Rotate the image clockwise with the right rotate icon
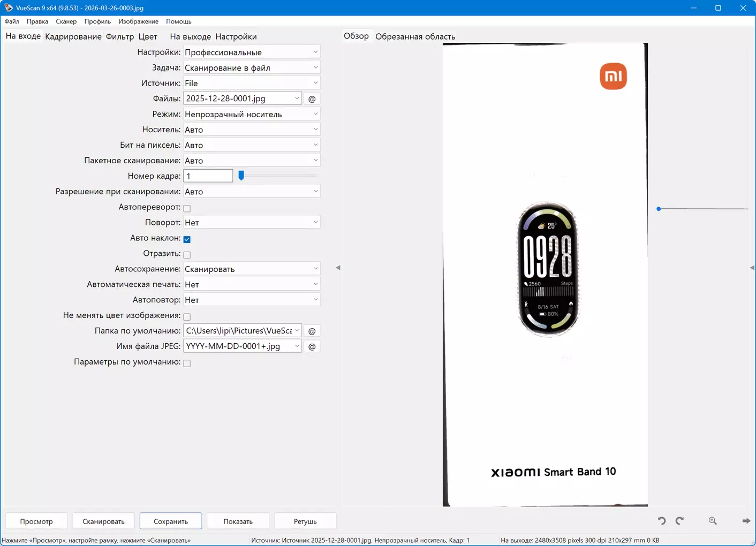756x546 pixels. pos(679,521)
